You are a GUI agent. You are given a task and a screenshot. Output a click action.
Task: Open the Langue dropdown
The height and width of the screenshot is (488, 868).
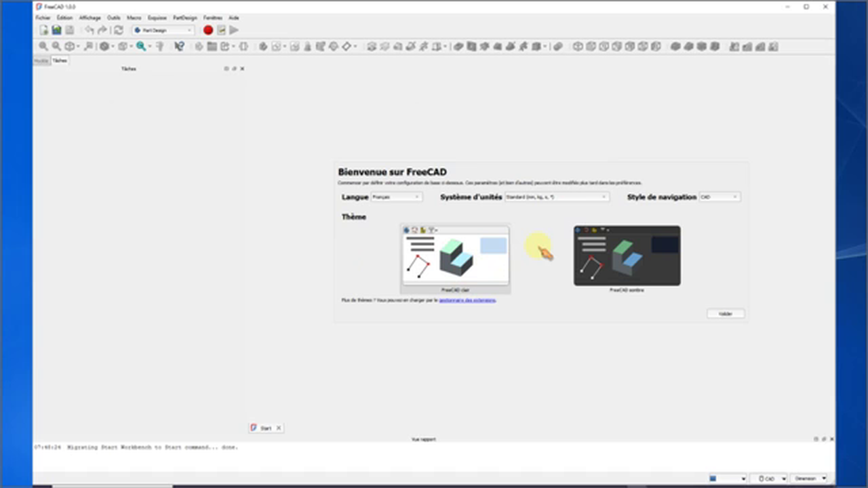point(395,197)
